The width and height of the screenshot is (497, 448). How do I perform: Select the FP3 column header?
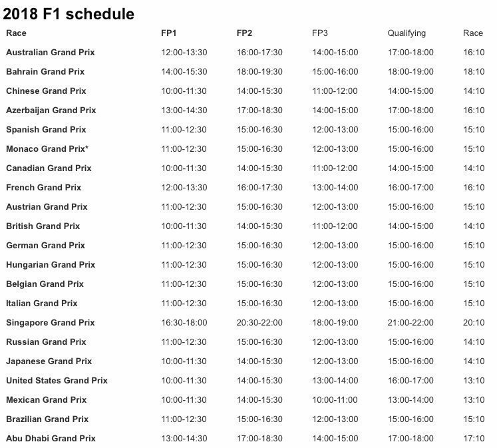320,33
